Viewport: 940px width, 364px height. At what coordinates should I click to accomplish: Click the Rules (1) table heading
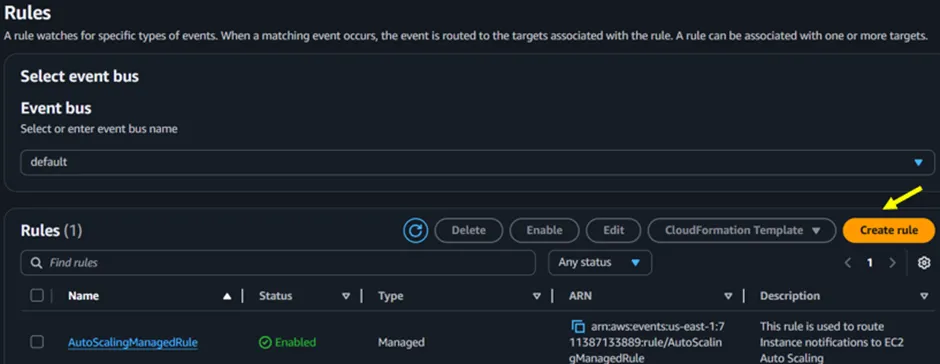click(52, 230)
